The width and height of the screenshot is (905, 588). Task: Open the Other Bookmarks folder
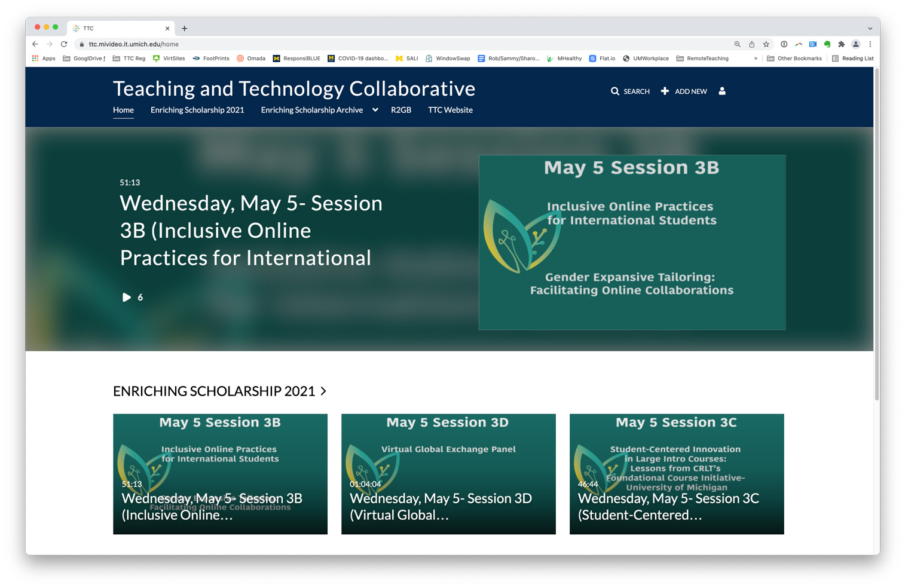click(794, 59)
